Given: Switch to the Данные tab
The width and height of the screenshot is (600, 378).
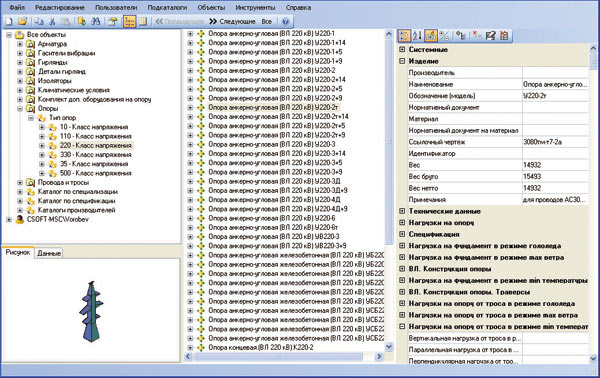Looking at the screenshot, I should coord(49,253).
